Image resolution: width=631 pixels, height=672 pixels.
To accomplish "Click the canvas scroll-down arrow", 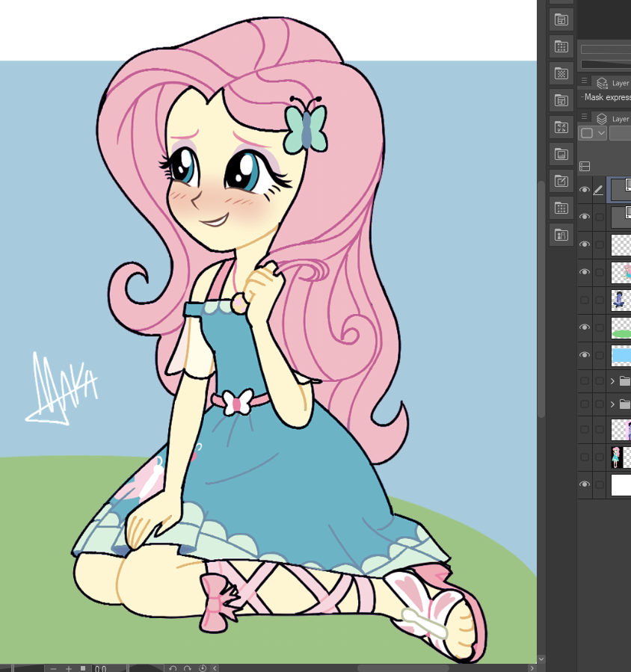I will click(x=541, y=659).
